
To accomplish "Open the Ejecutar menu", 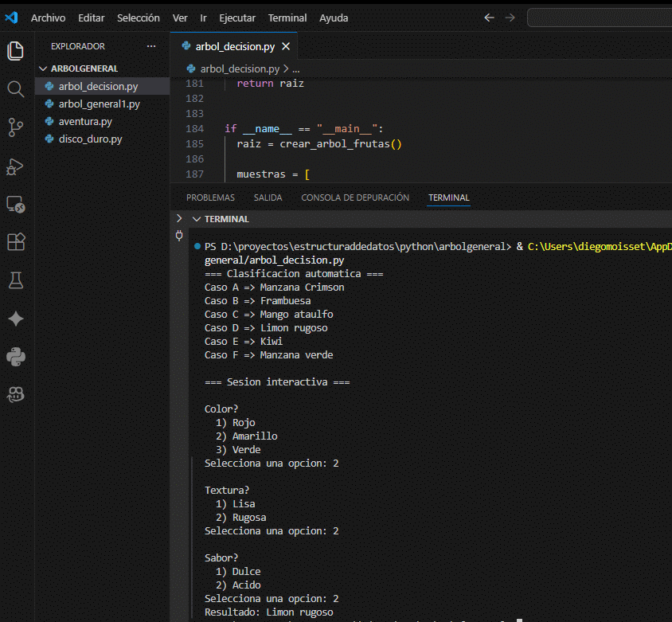I will pos(237,18).
